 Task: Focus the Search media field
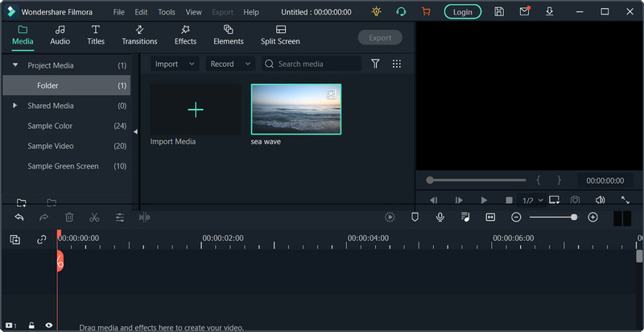pyautogui.click(x=312, y=64)
